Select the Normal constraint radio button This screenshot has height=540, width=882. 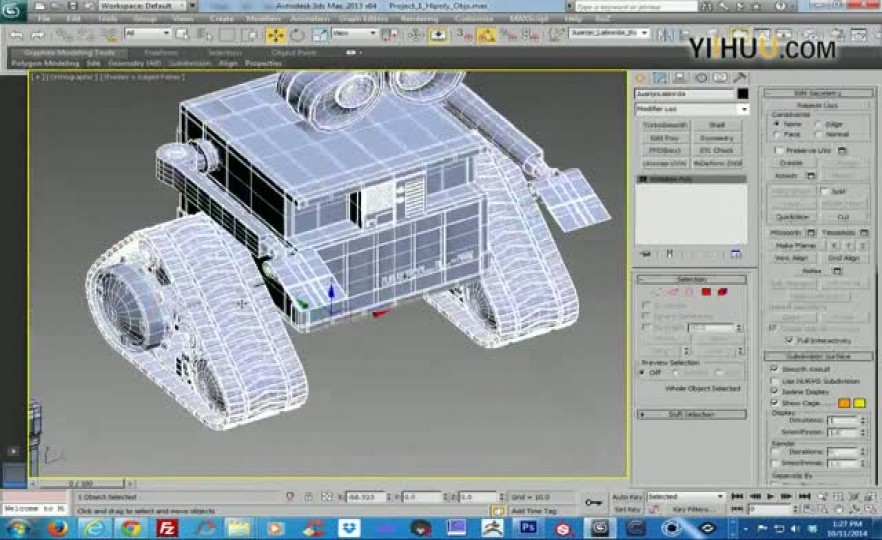pos(818,134)
